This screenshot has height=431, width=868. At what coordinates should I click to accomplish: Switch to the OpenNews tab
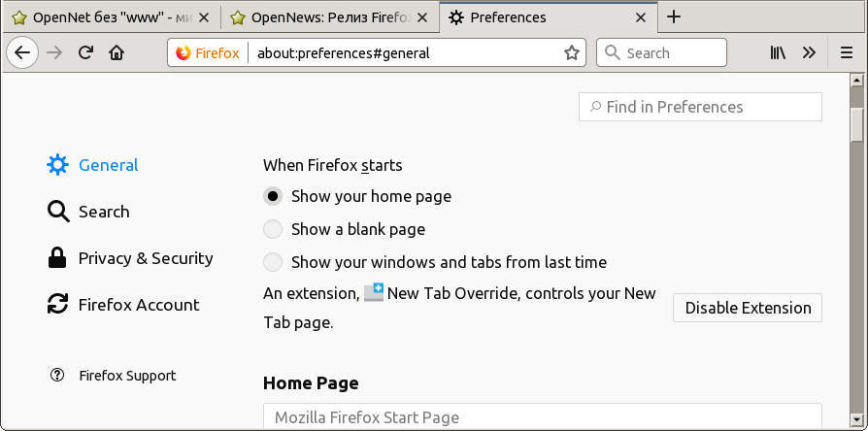[x=328, y=17]
